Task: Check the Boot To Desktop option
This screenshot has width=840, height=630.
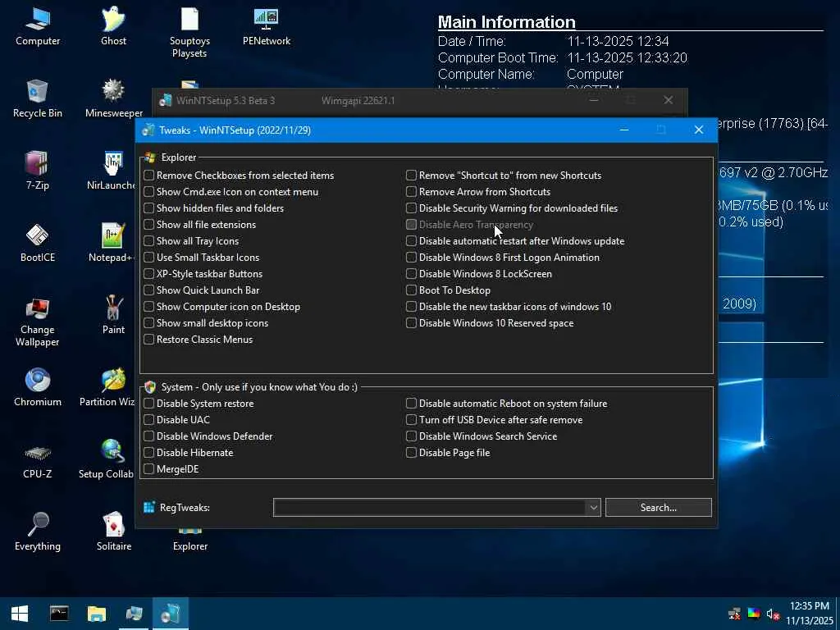Action: 412,290
